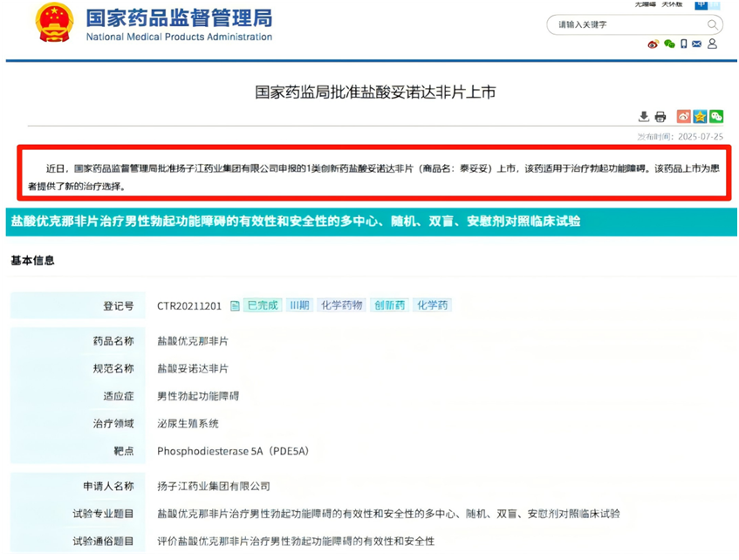Click the 基本信息 section heading
739x560 pixels.
tap(32, 260)
